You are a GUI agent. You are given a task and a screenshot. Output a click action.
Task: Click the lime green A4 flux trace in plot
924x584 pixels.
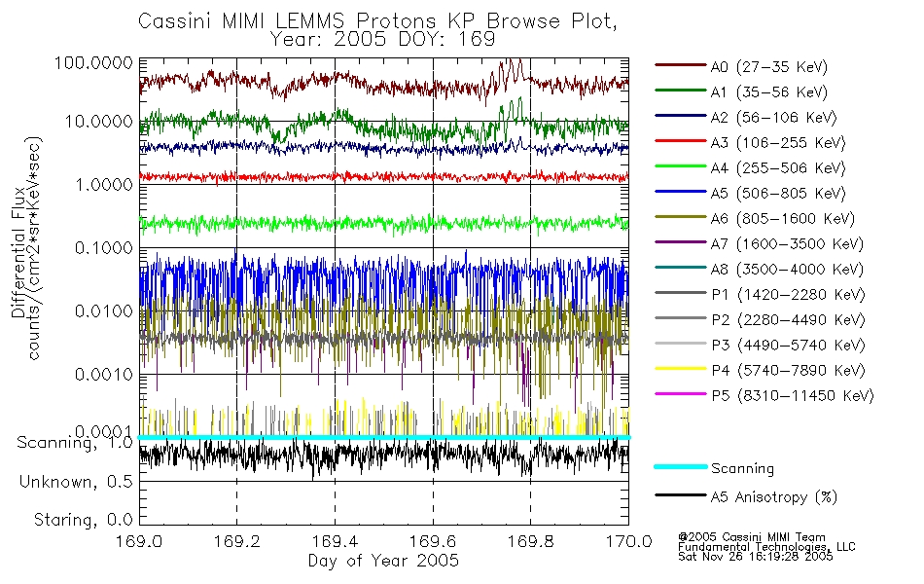click(x=384, y=223)
